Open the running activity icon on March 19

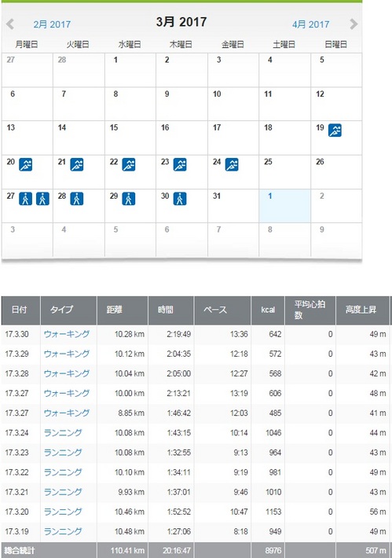click(335, 130)
